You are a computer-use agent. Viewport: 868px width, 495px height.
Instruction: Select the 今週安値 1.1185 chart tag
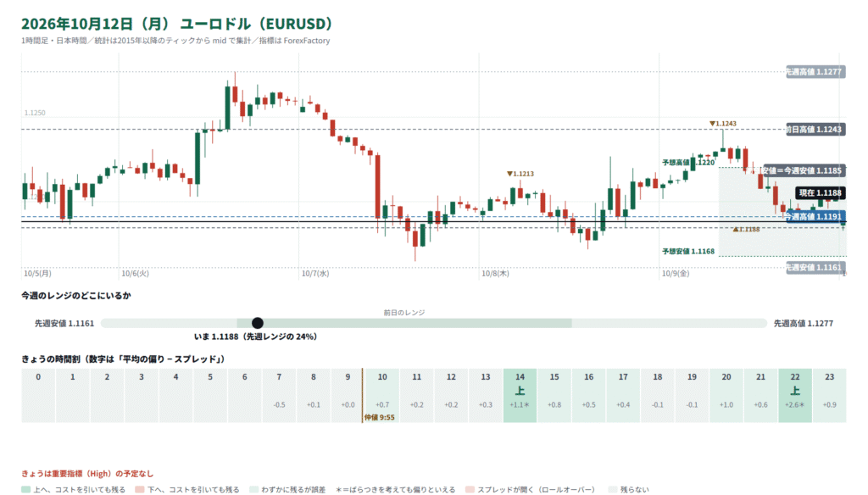point(804,170)
